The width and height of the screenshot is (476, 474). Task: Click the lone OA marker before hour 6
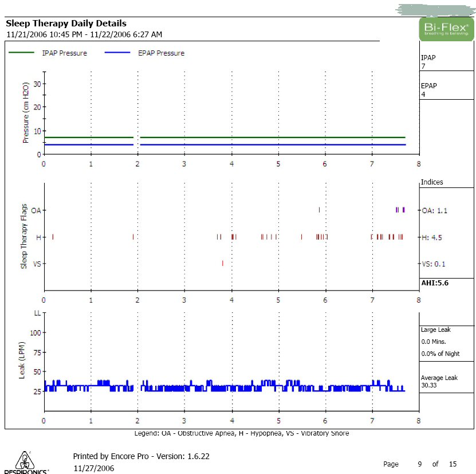[x=319, y=210]
